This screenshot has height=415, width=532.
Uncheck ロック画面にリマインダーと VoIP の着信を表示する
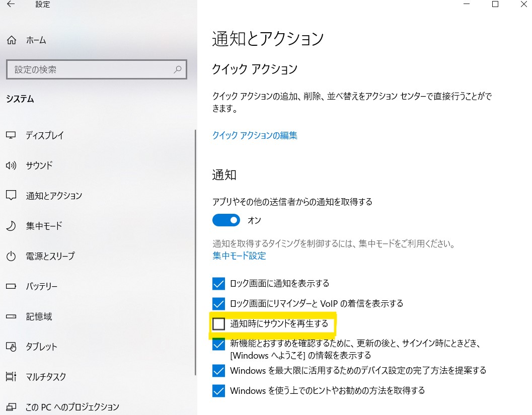point(218,303)
